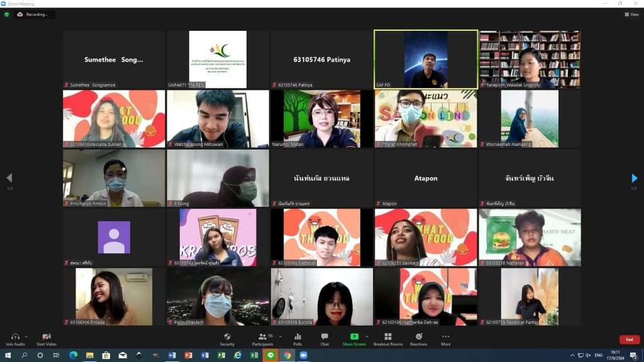Open the Security shield menu

coord(227,337)
